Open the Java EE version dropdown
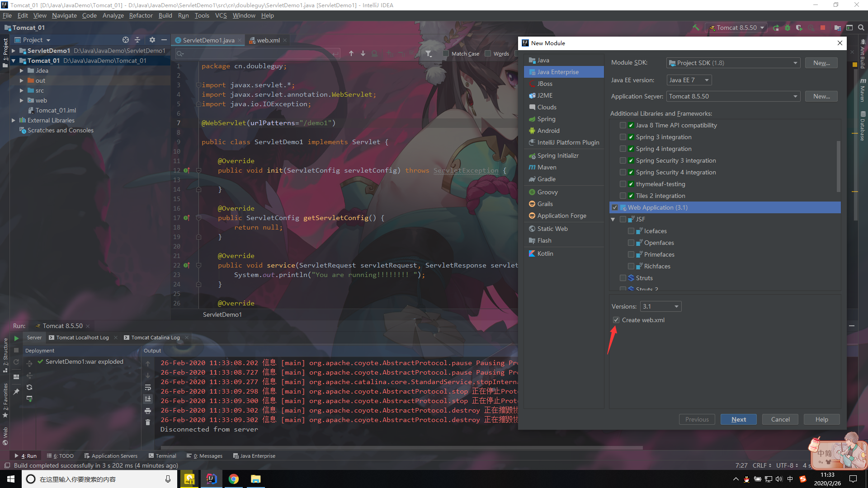The width and height of the screenshot is (868, 488). point(689,80)
